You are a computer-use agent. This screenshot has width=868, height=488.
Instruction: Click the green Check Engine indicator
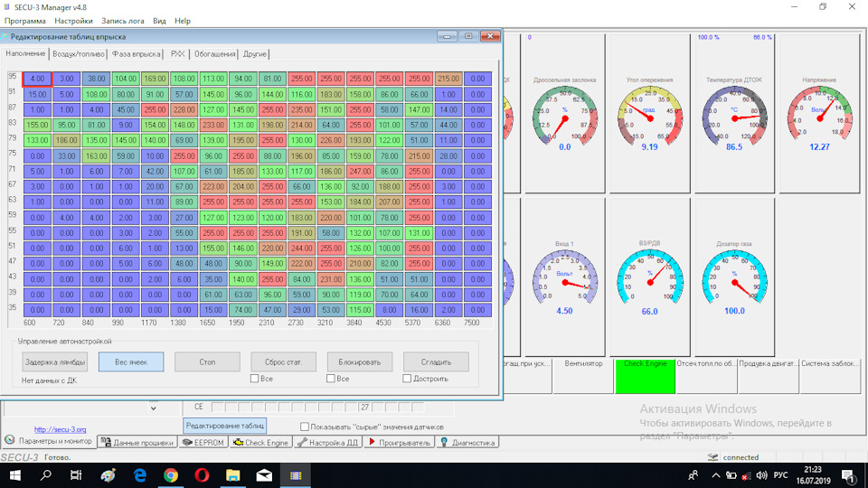[x=645, y=376]
